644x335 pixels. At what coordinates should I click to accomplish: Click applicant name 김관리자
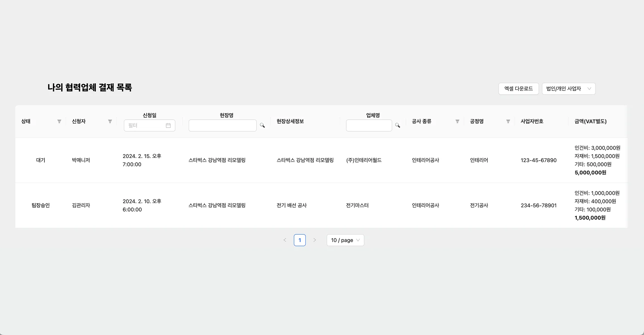81,205
